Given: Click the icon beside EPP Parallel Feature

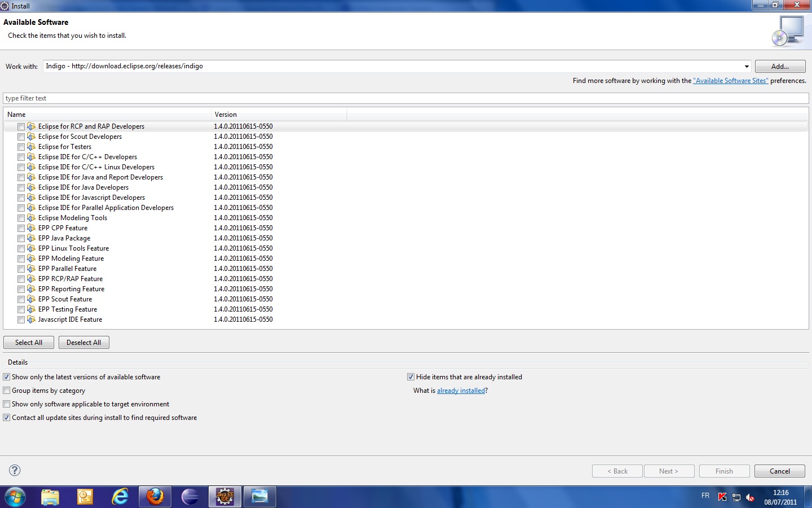Looking at the screenshot, I should click(32, 269).
